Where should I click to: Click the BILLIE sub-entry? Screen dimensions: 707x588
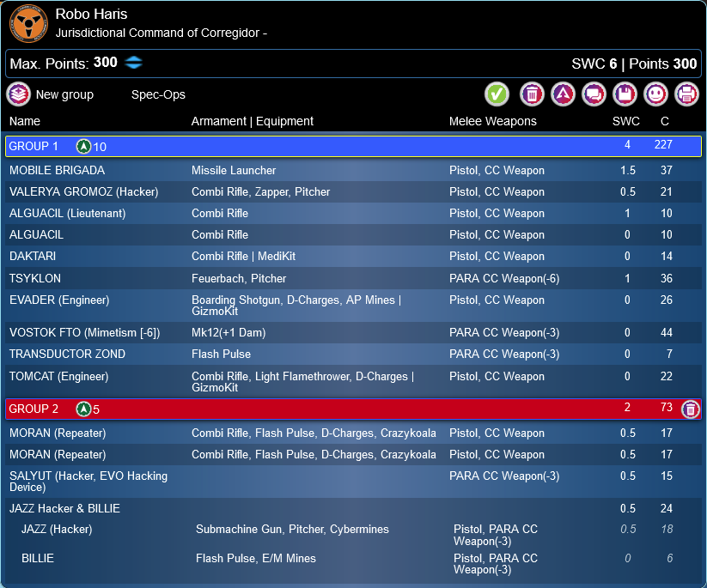(x=38, y=558)
